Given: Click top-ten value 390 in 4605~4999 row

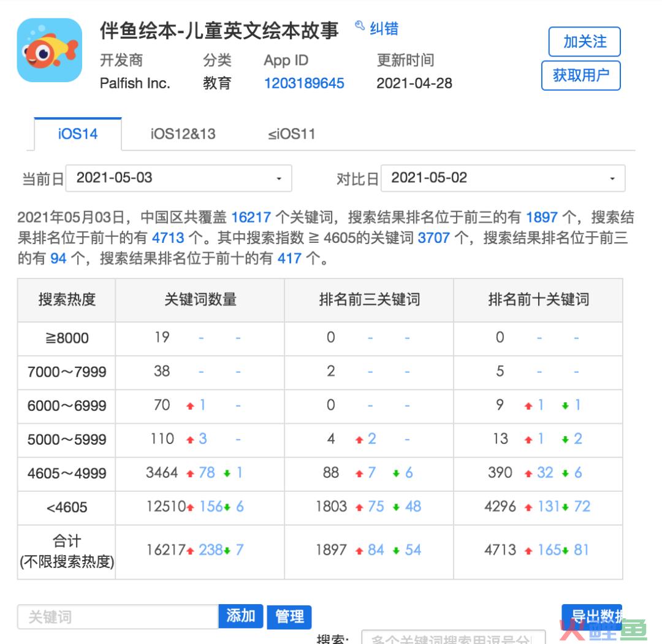Looking at the screenshot, I should [x=500, y=472].
